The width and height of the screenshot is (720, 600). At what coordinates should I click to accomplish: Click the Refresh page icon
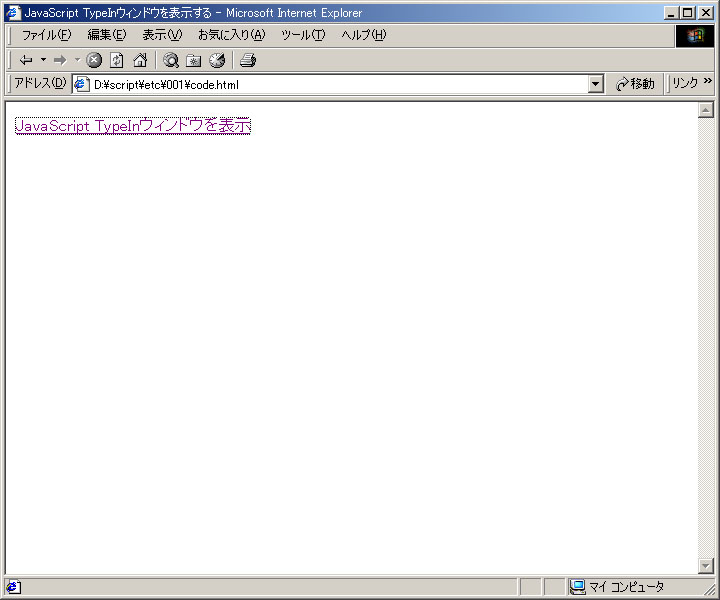(x=117, y=60)
